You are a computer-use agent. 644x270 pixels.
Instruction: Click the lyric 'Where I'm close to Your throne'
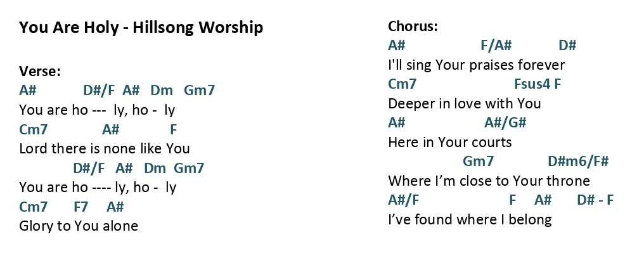(x=489, y=181)
